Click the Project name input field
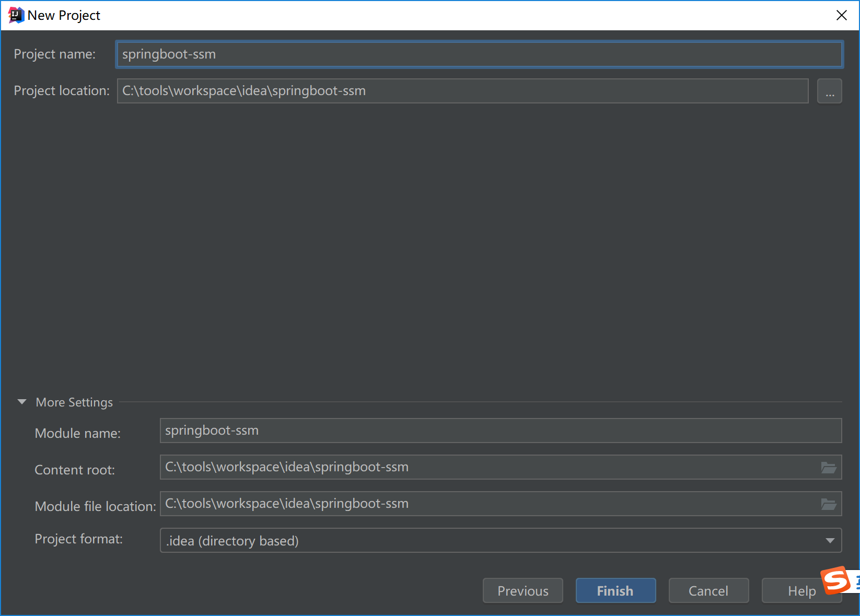 coord(479,54)
